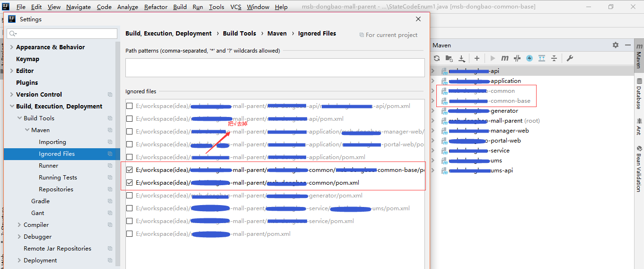Check the -ums/pom.xml ignored file
The image size is (644, 269).
tap(129, 208)
